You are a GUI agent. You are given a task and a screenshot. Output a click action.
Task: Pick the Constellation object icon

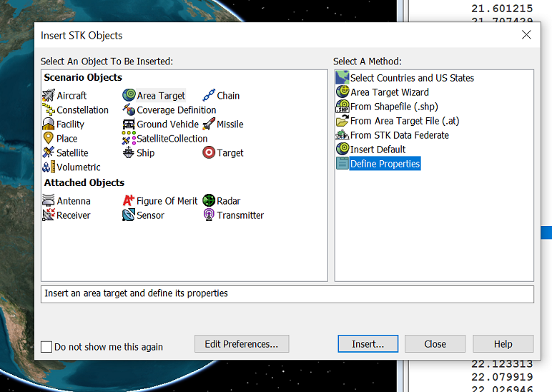click(49, 109)
